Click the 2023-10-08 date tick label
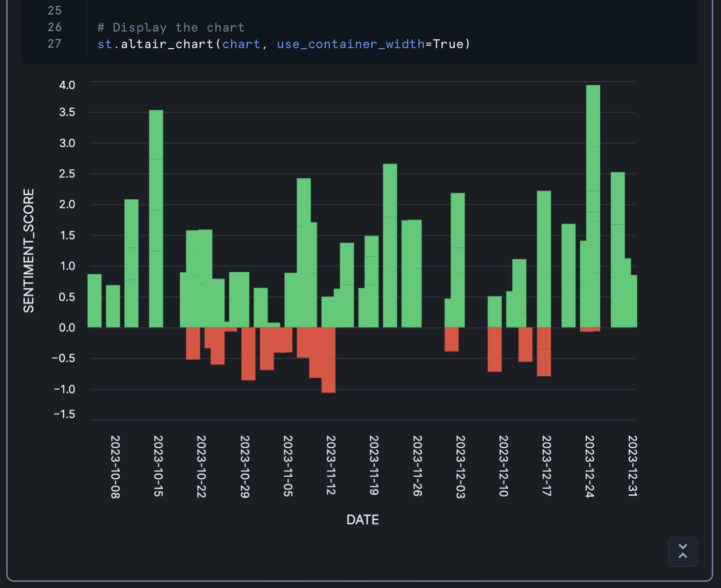 [115, 466]
